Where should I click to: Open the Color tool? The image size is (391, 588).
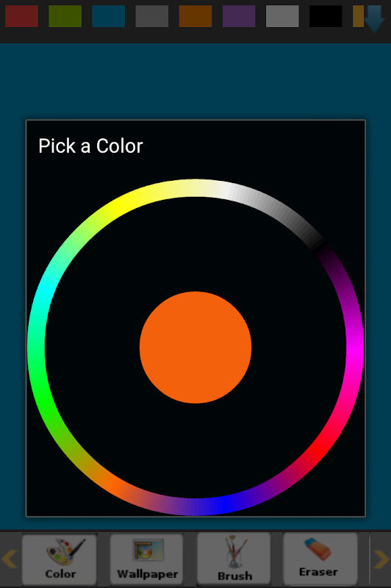pyautogui.click(x=60, y=559)
